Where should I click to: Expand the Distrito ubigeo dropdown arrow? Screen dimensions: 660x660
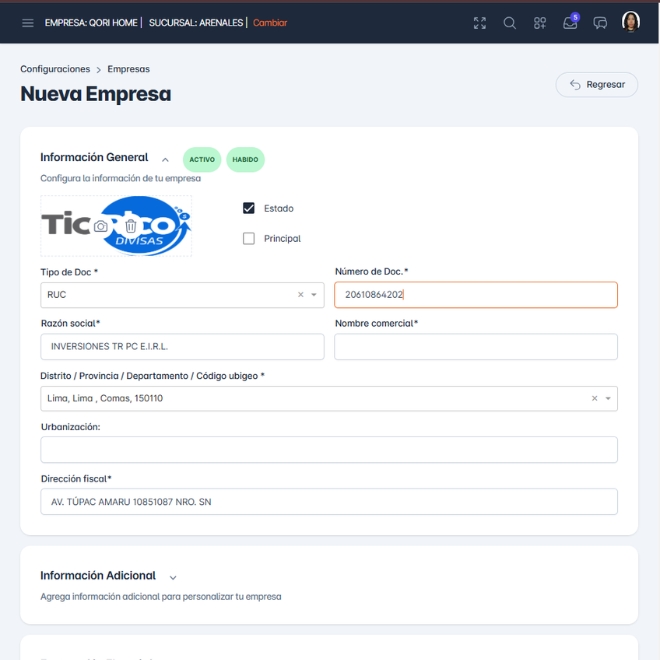tap(607, 398)
